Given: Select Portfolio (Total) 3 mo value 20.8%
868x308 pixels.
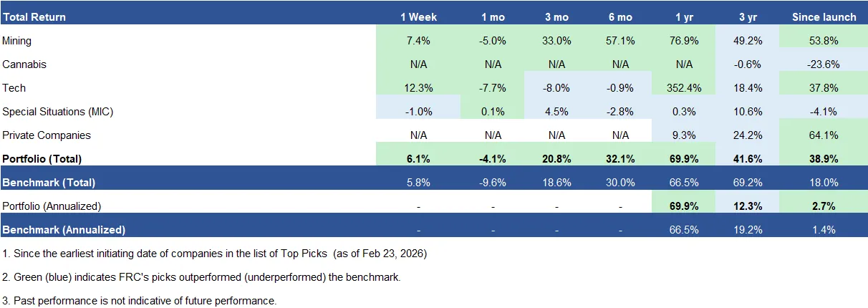Looking at the screenshot, I should (x=556, y=158).
